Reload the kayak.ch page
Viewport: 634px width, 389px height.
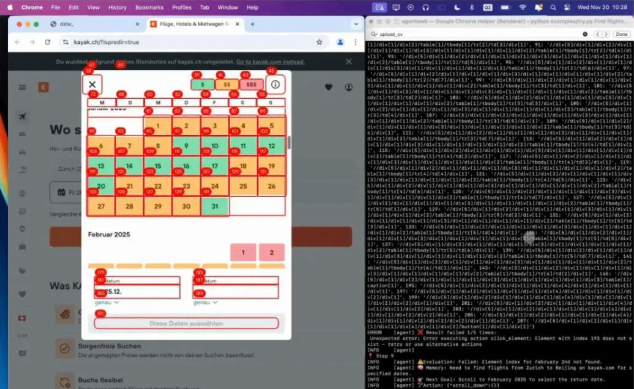48,42
